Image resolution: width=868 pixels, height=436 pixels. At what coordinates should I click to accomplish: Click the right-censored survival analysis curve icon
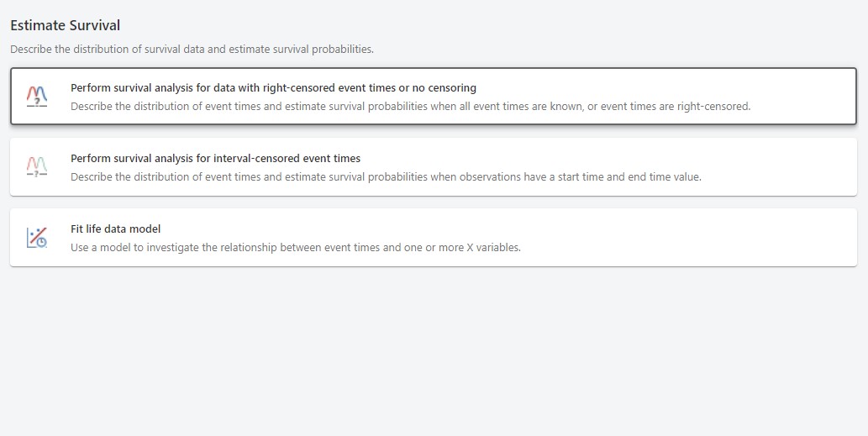tap(37, 97)
